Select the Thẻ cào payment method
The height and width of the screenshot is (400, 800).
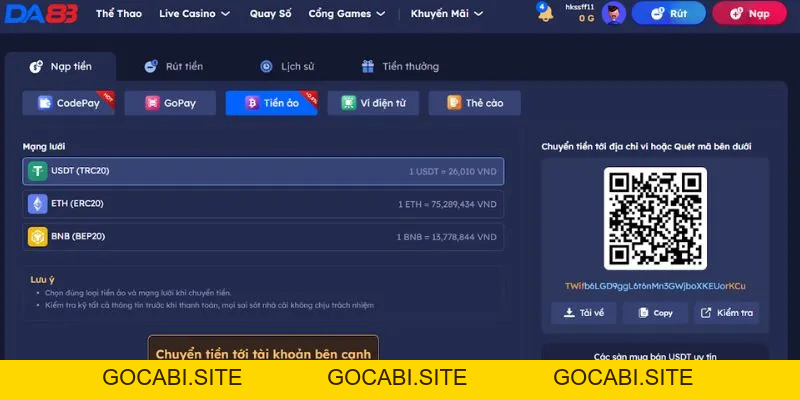pyautogui.click(x=474, y=103)
